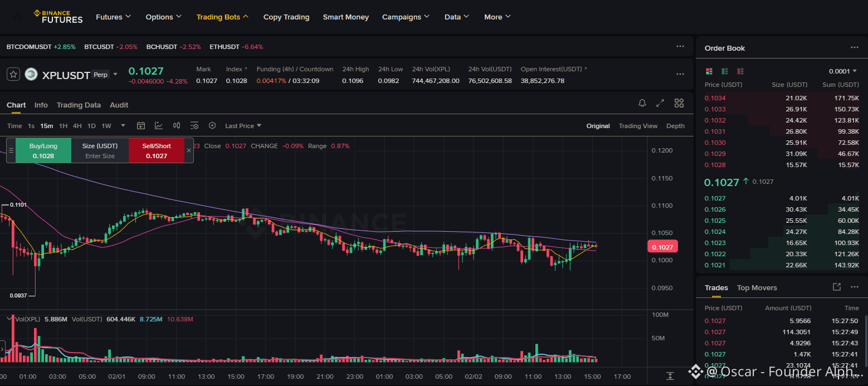Change order book tick size 0.0001
The image size is (868, 386).
[844, 71]
